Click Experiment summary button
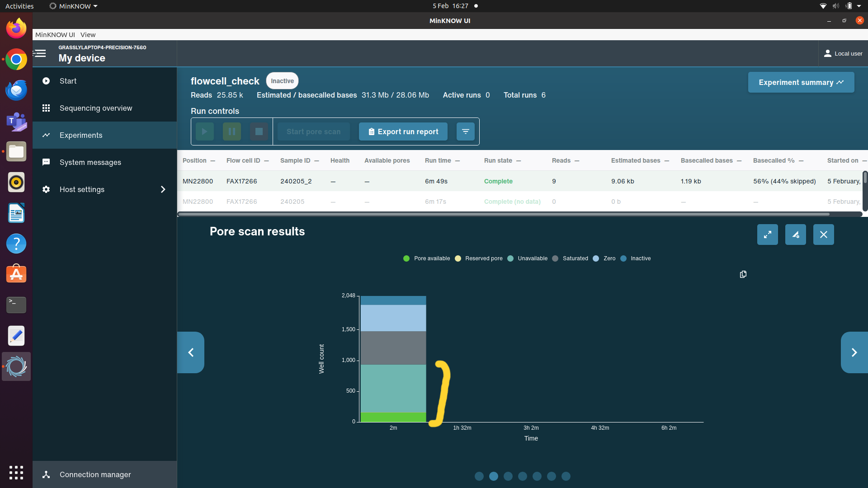 coord(801,82)
